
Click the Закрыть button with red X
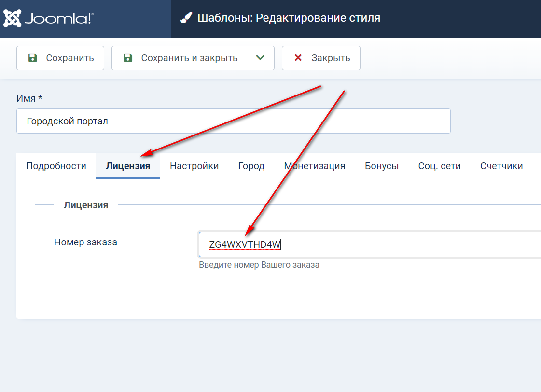321,58
